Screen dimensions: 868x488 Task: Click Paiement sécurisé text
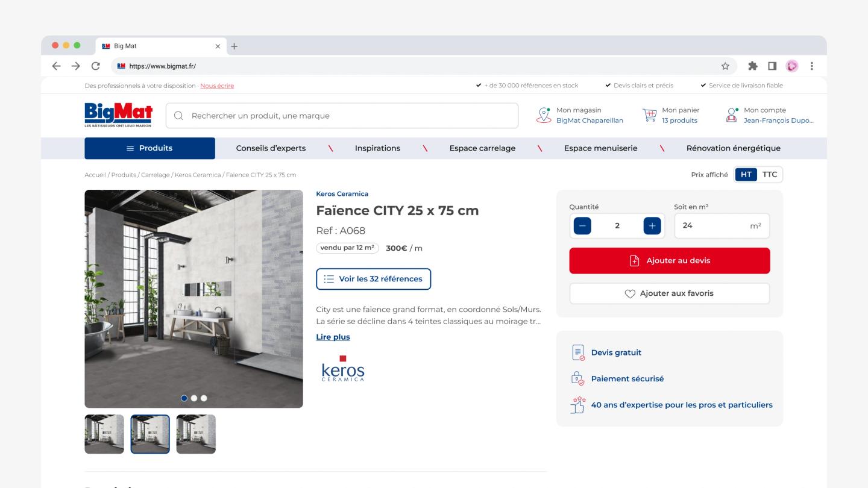point(627,379)
